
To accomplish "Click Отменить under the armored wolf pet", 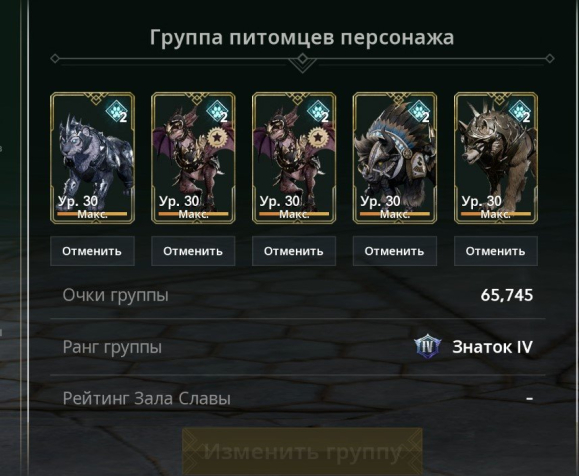I will tap(496, 251).
